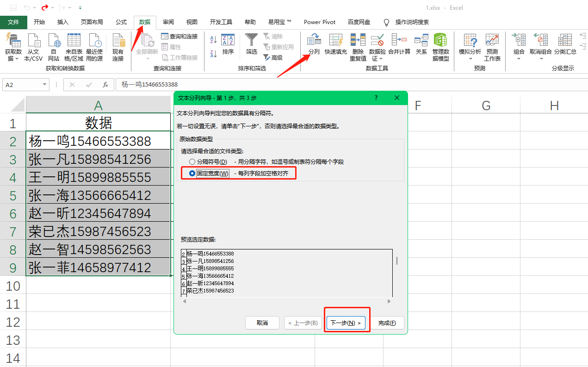
Task: Open Customize Quick Access Toolbar dropdown
Action: point(80,8)
